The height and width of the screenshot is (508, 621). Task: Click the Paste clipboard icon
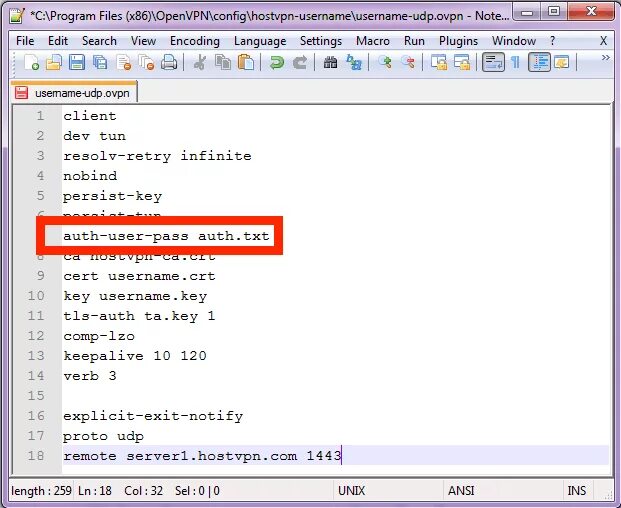coord(246,63)
